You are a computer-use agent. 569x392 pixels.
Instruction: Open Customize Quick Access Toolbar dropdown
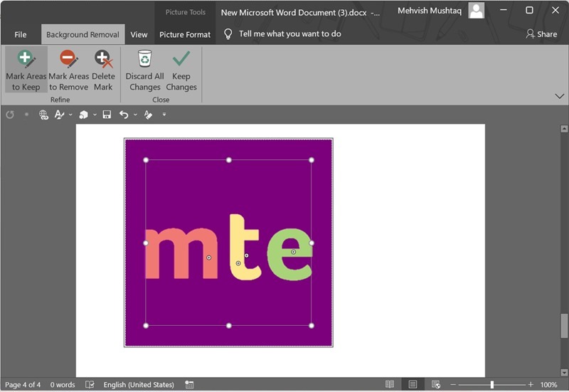[x=164, y=115]
